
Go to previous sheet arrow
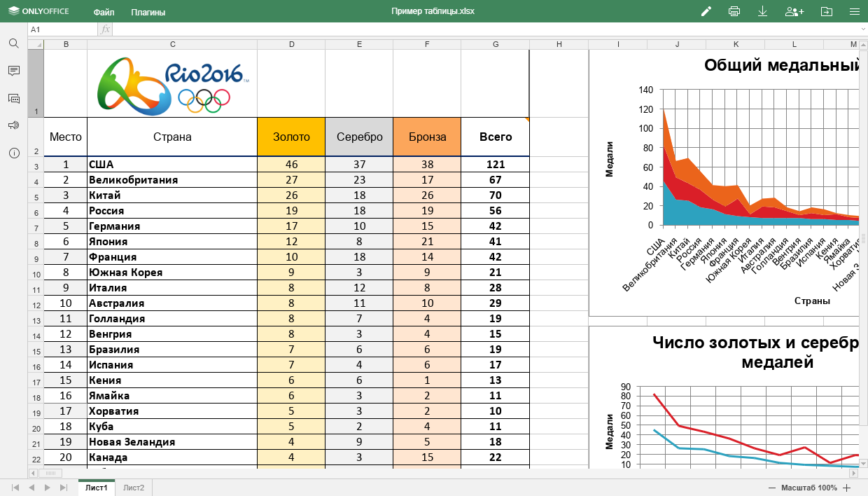pos(31,488)
